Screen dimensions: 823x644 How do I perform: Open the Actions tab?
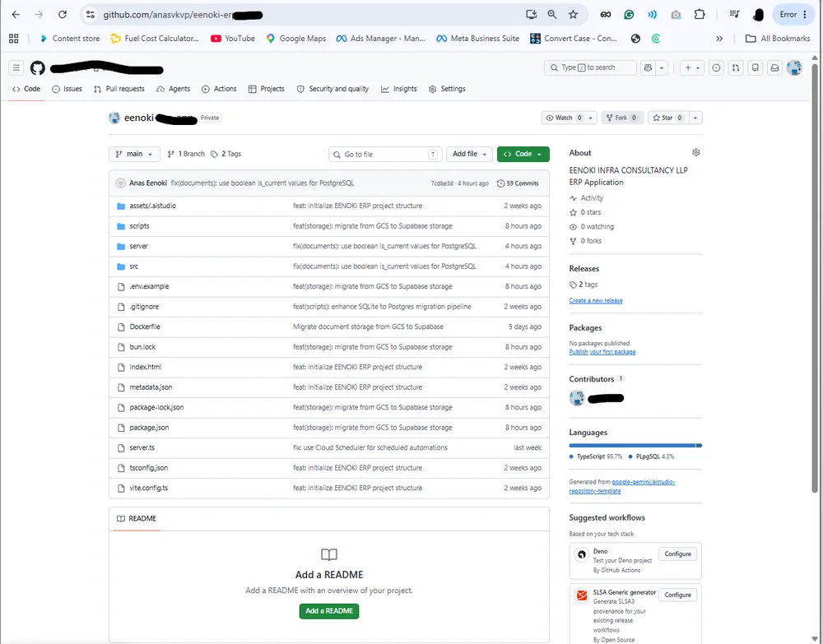pyautogui.click(x=220, y=89)
